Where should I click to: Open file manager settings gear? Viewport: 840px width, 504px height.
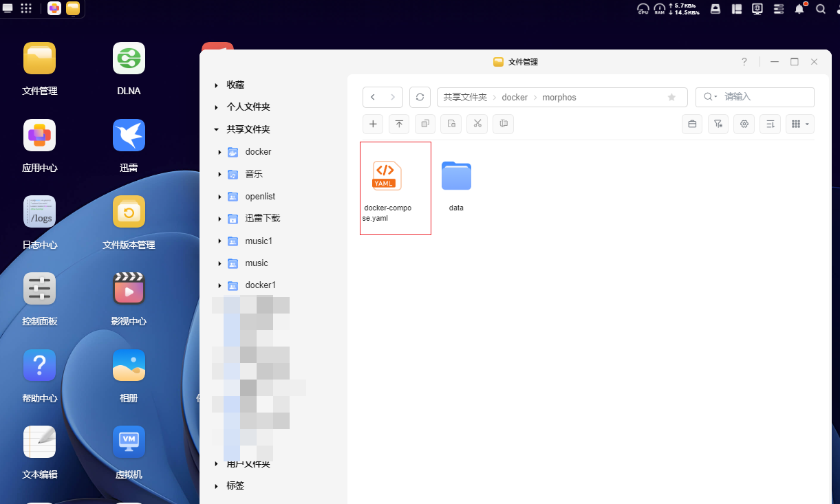[744, 124]
